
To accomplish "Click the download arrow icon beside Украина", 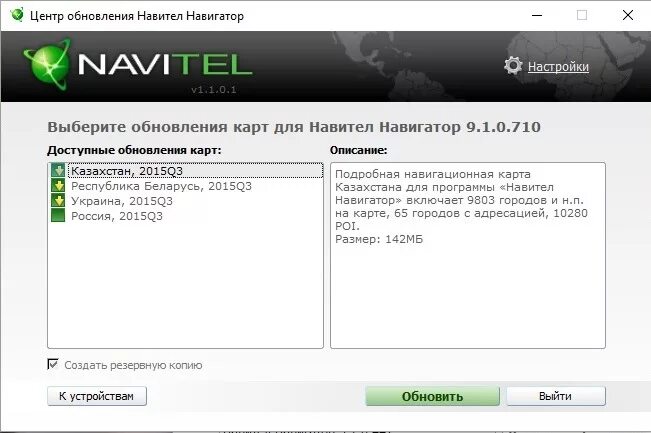I will [x=58, y=201].
